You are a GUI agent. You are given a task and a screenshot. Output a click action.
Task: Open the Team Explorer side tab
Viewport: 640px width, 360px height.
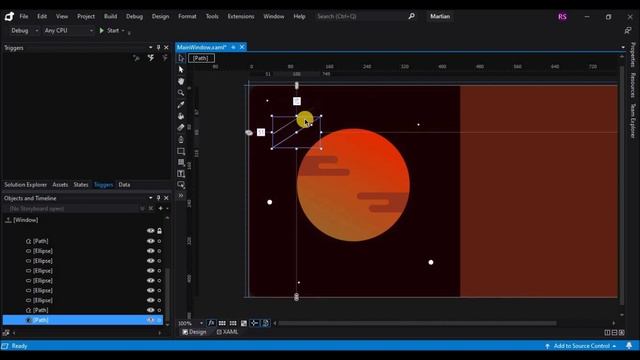pyautogui.click(x=633, y=121)
